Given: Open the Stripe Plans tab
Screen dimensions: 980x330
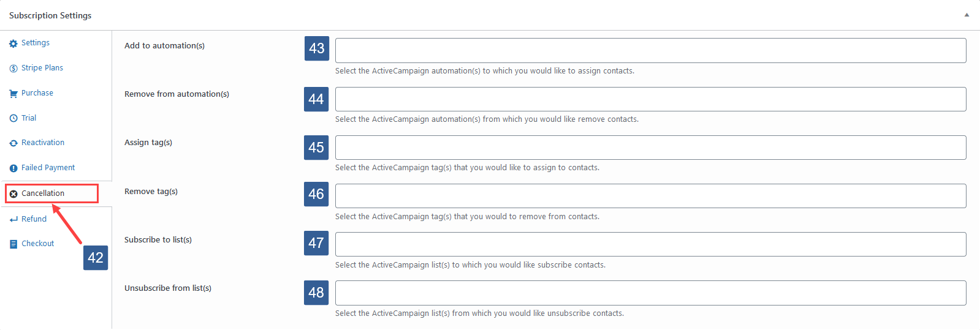Looking at the screenshot, I should click(x=42, y=68).
